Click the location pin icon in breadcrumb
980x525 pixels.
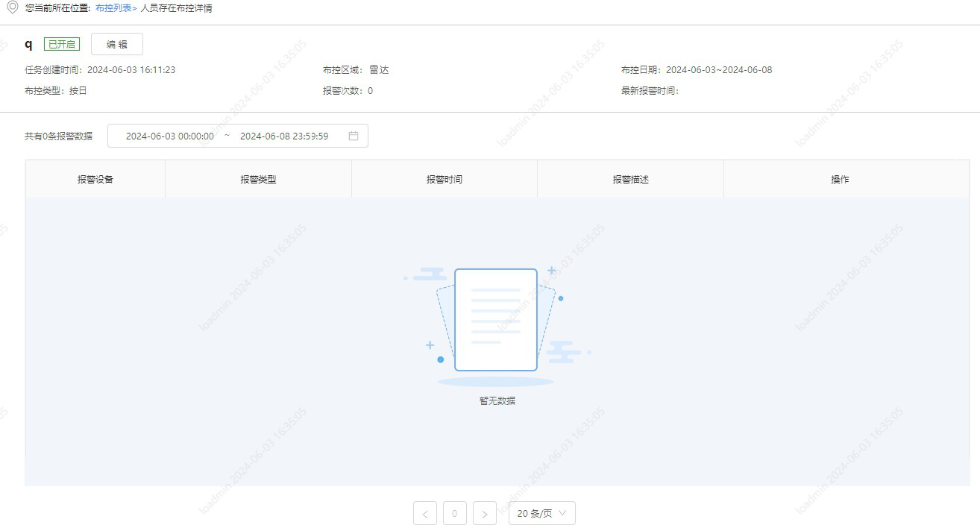coord(12,8)
